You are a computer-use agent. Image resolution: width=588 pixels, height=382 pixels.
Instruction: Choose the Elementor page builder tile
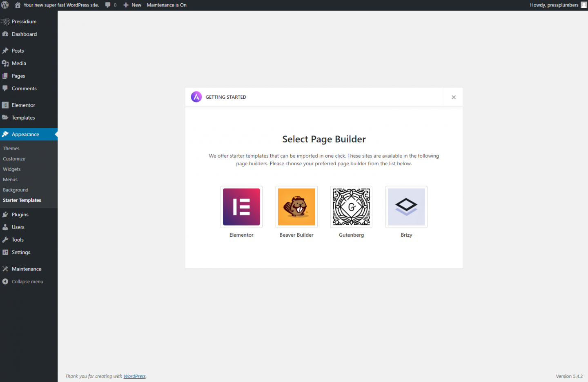241,207
